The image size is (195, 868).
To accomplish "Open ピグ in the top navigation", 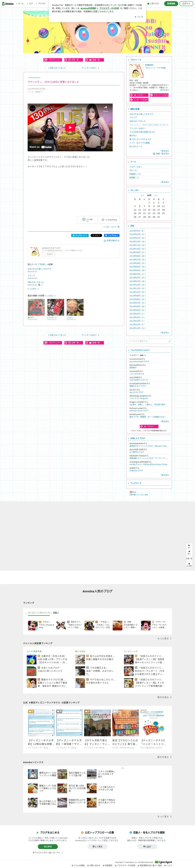I will (x=31, y=4).
